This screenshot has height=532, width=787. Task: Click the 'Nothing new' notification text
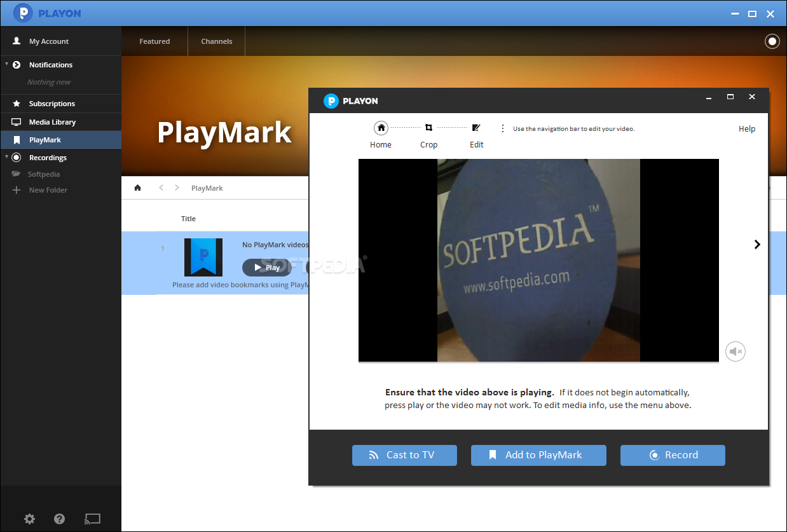click(x=49, y=82)
